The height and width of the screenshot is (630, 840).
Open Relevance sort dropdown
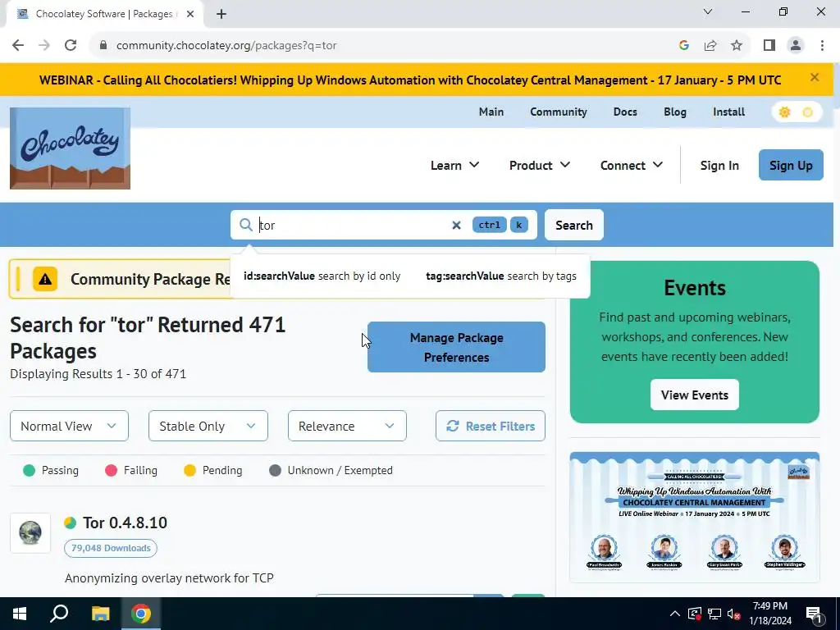point(347,426)
